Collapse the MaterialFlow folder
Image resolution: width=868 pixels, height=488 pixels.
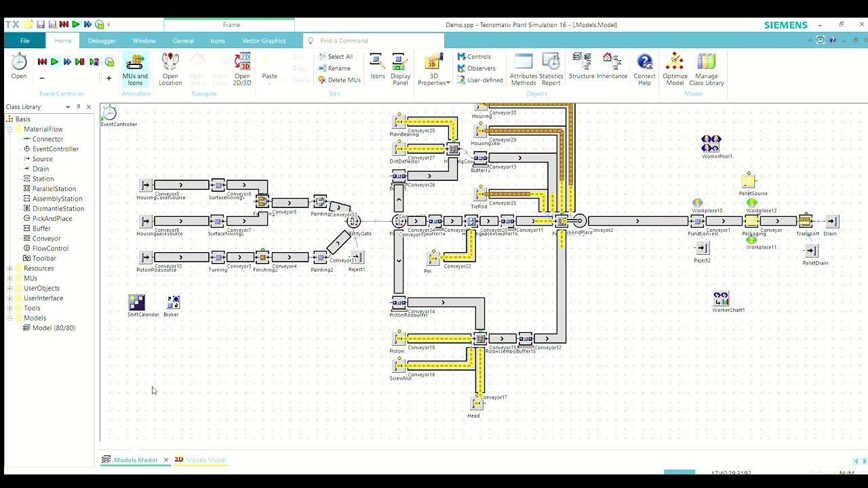[x=9, y=129]
